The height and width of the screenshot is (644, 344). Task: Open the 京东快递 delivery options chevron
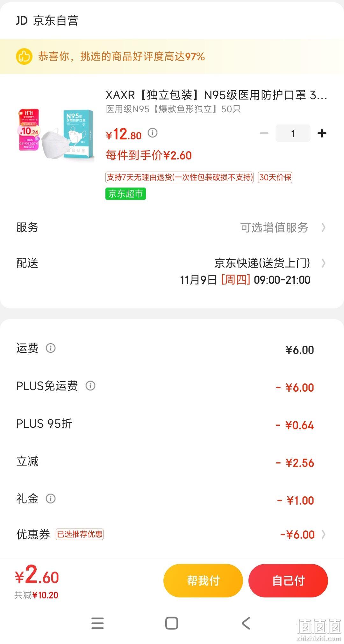[x=324, y=263]
